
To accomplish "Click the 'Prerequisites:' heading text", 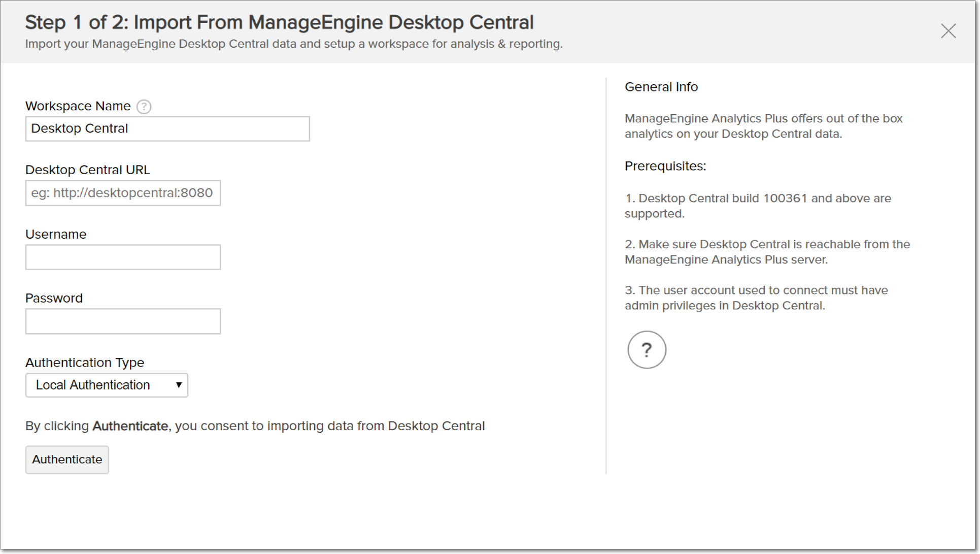I will [665, 166].
